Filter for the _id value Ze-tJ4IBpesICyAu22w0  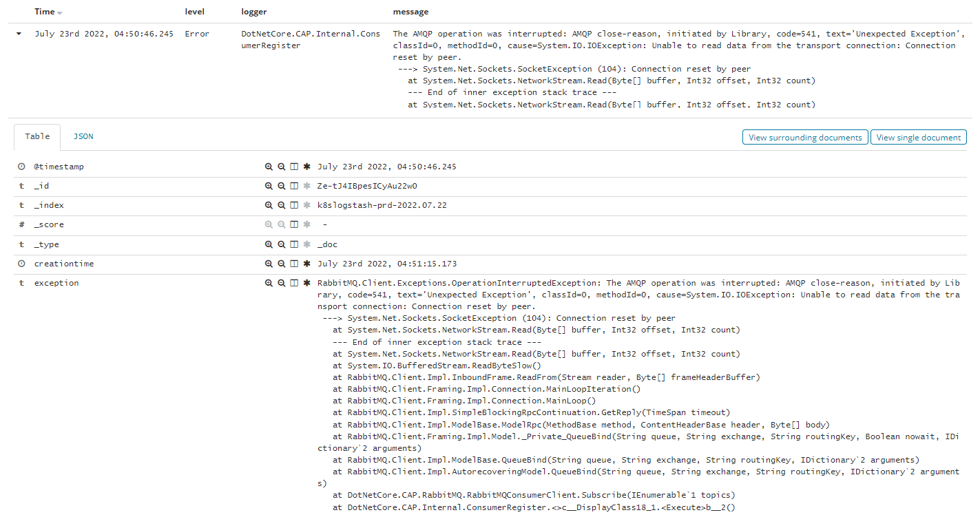click(268, 185)
